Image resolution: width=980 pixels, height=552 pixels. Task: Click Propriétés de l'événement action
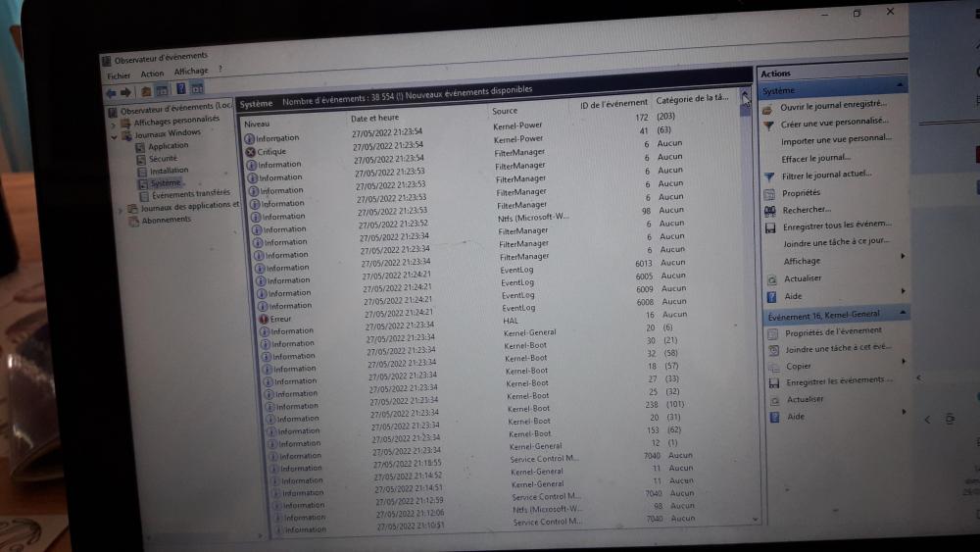pos(833,332)
